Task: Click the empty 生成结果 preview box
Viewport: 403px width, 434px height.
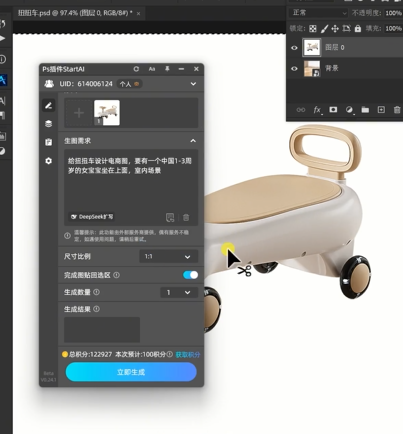Action: pos(102,330)
